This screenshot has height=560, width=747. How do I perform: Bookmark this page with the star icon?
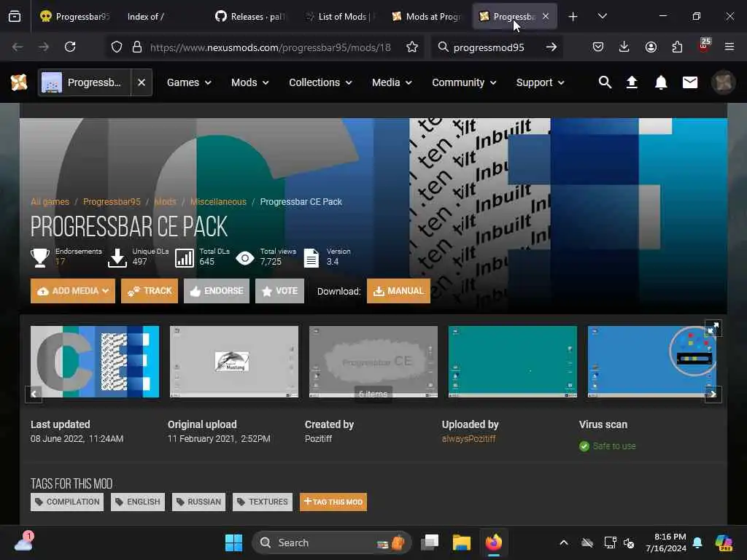(412, 47)
